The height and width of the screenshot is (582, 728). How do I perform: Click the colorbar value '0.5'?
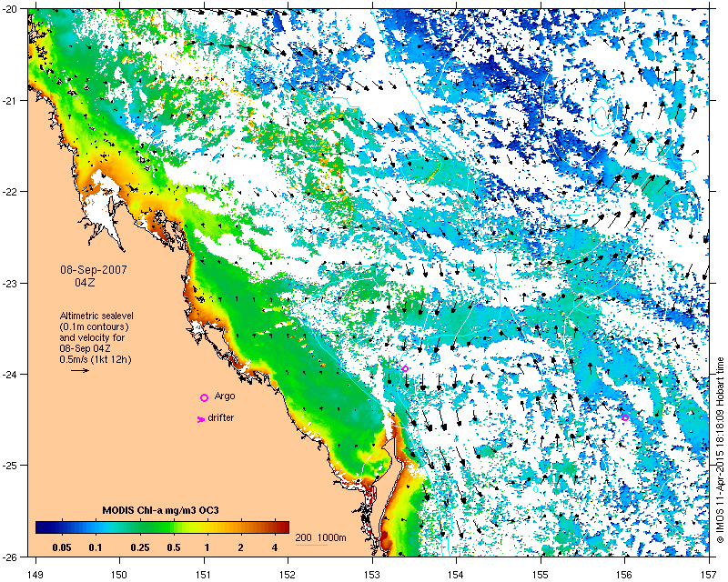[x=173, y=547]
